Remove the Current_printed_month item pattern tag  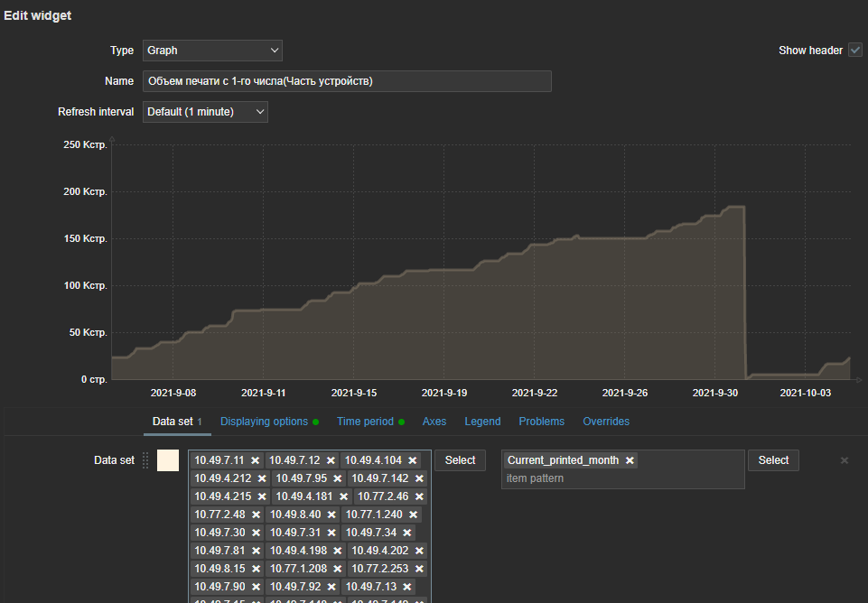coord(630,460)
